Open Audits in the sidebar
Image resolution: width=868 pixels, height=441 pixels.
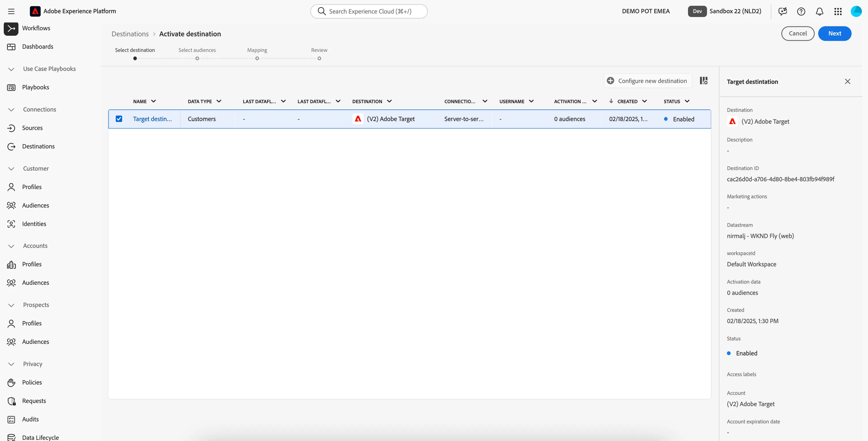pyautogui.click(x=30, y=419)
